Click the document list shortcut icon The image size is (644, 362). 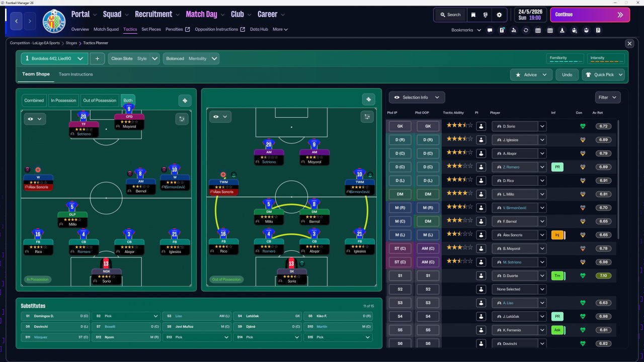click(x=598, y=30)
